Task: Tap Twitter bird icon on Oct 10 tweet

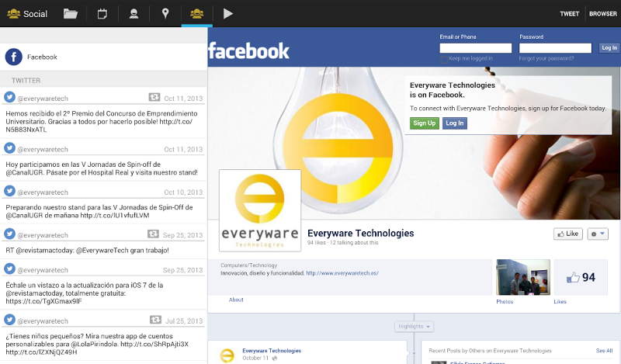Action: pos(9,191)
